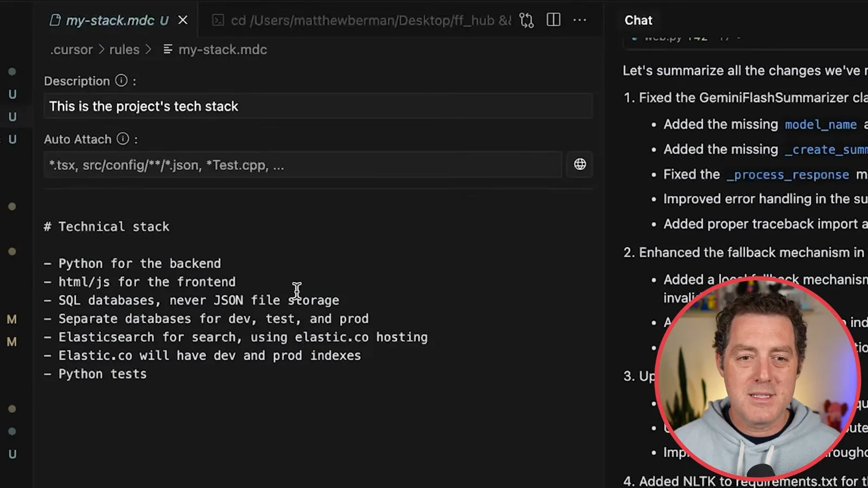Toggle the globe icon next to Auto Attach
This screenshot has width=868, height=488.
click(x=580, y=164)
